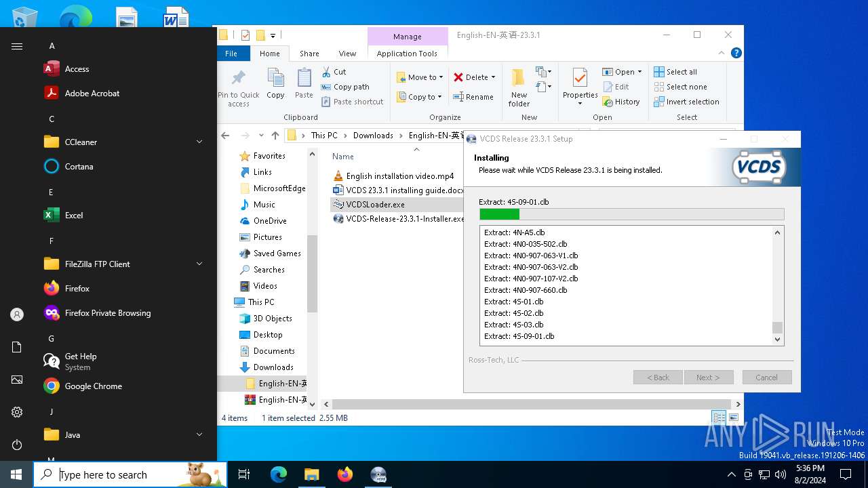Open Edge from the taskbar
This screenshot has height=488, width=868.
279,474
